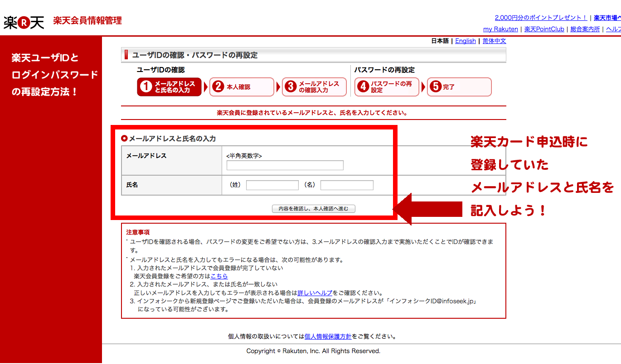
Task: Switch language to 简体中文
Action: tap(494, 41)
